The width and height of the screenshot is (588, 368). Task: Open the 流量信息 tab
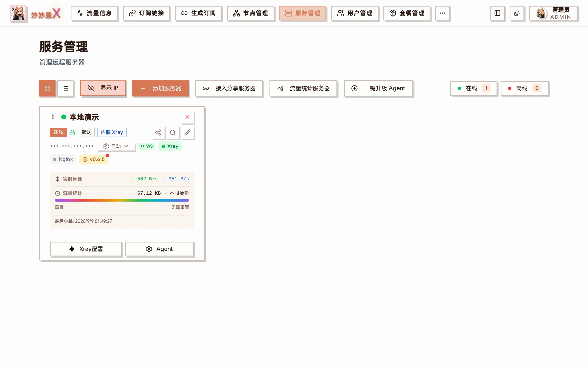pyautogui.click(x=94, y=13)
